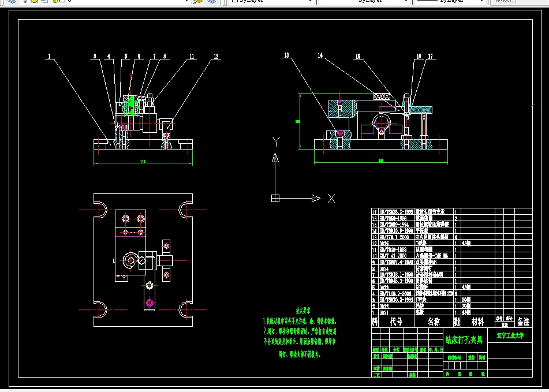Select code 0074 in parts list
This screenshot has width=549, height=392.
pyautogui.click(x=384, y=268)
